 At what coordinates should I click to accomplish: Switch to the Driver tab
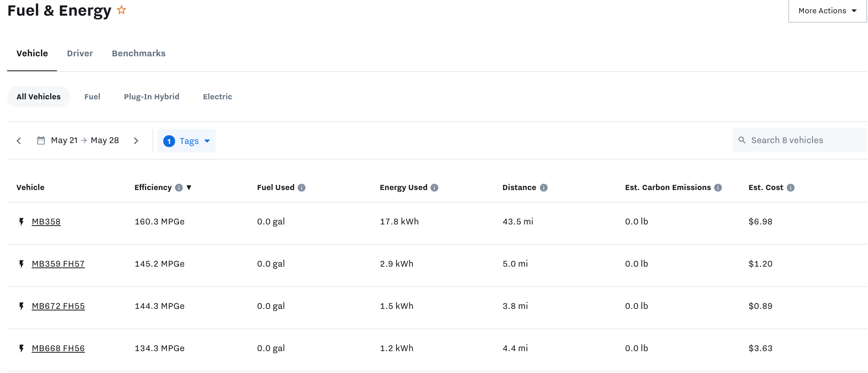[x=80, y=53]
